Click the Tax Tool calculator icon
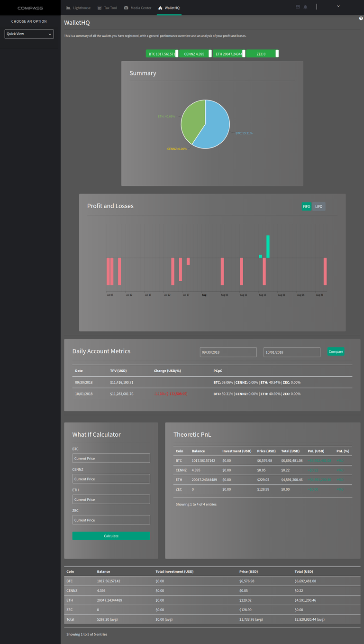Image resolution: width=364 pixels, height=644 pixels. coord(100,8)
